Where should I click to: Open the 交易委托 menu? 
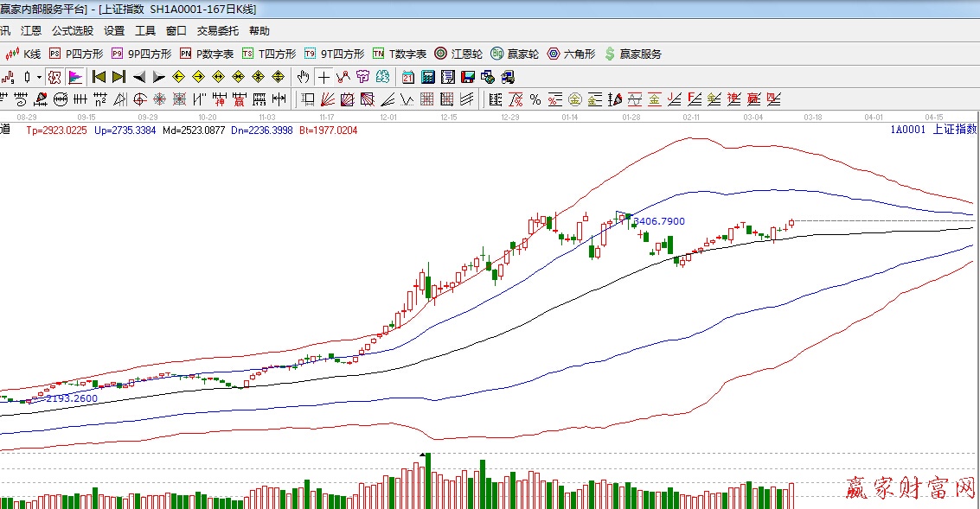pyautogui.click(x=217, y=30)
